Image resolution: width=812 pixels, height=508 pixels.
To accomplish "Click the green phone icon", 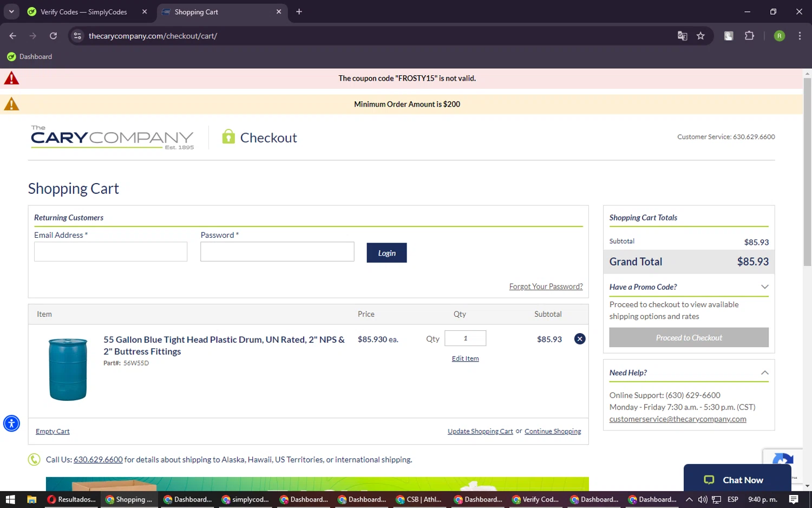I will 34,460.
